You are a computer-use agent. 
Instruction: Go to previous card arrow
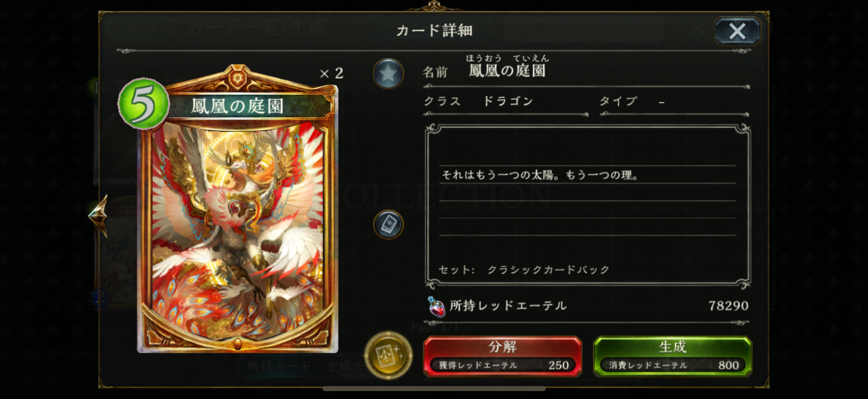(98, 215)
